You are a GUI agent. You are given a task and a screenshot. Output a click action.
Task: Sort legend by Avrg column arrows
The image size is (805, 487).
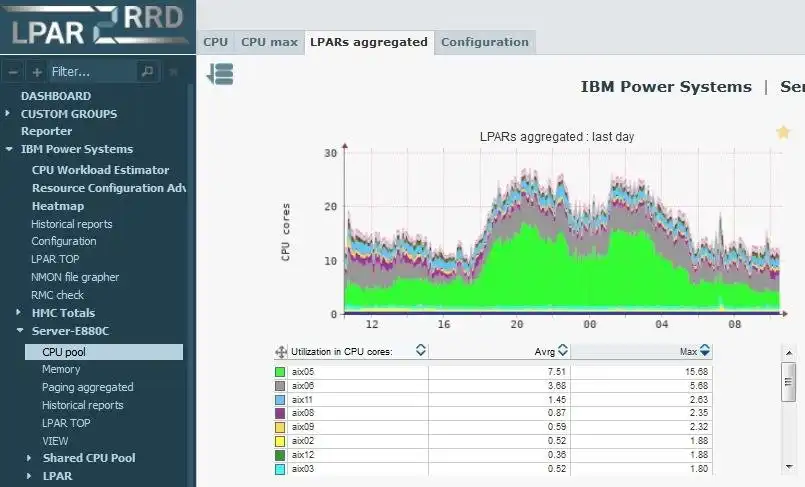pos(563,350)
